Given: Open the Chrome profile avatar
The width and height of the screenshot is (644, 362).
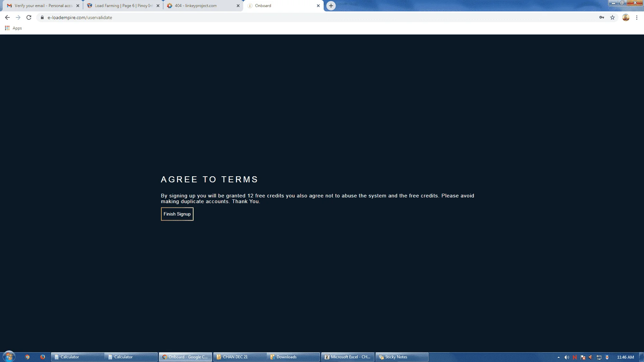Looking at the screenshot, I should coord(626,17).
